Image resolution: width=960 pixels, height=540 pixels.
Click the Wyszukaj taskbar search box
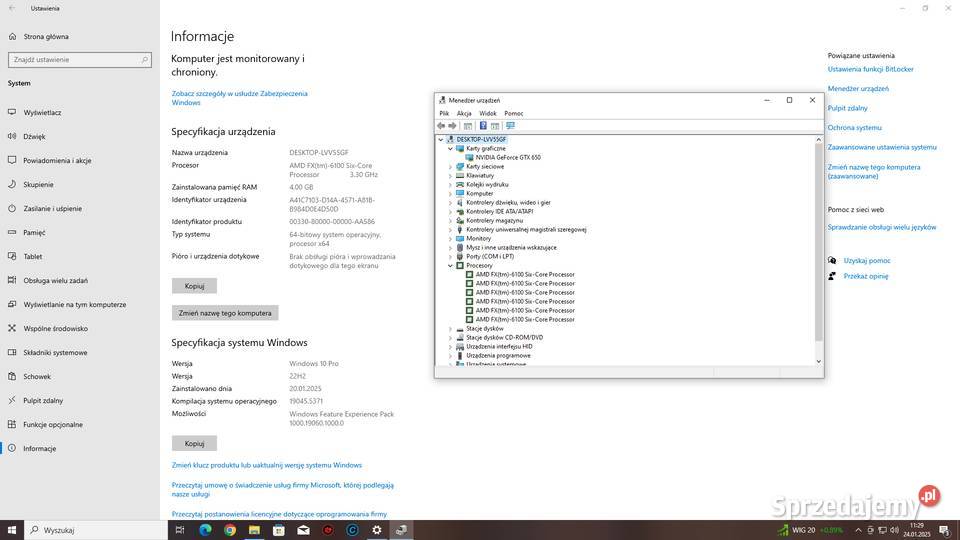[96, 530]
